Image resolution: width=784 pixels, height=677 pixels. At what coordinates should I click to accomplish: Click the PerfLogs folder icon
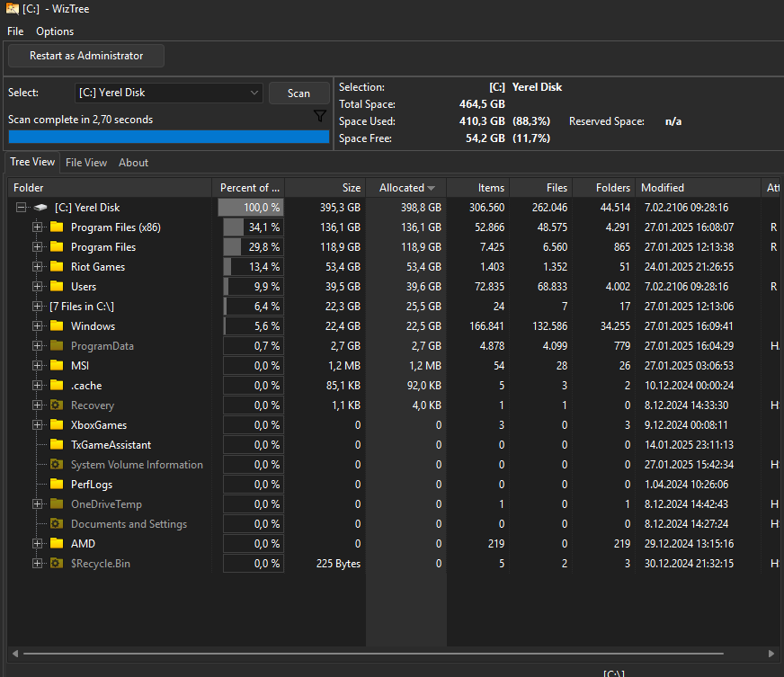57,484
